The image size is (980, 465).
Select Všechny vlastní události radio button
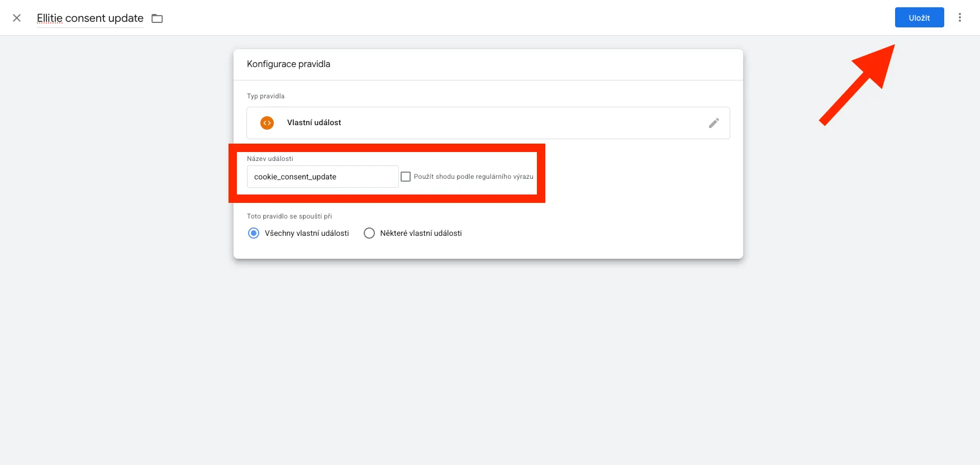pos(254,233)
